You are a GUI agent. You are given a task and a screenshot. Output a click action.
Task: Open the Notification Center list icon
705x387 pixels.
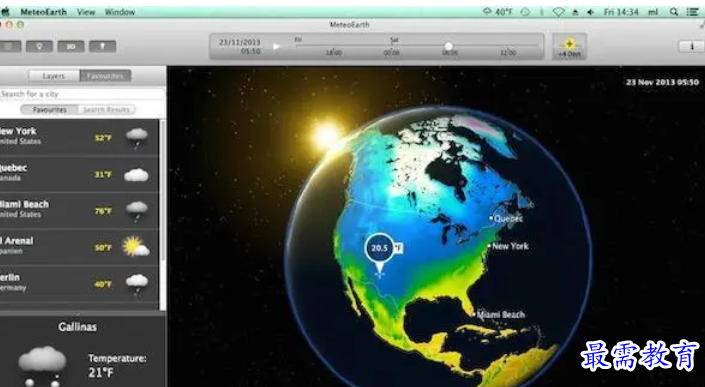click(x=693, y=12)
